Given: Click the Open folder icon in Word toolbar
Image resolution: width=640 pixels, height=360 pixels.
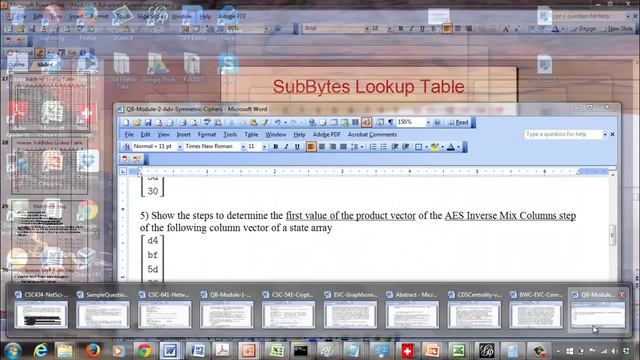Looking at the screenshot, I should (x=137, y=122).
